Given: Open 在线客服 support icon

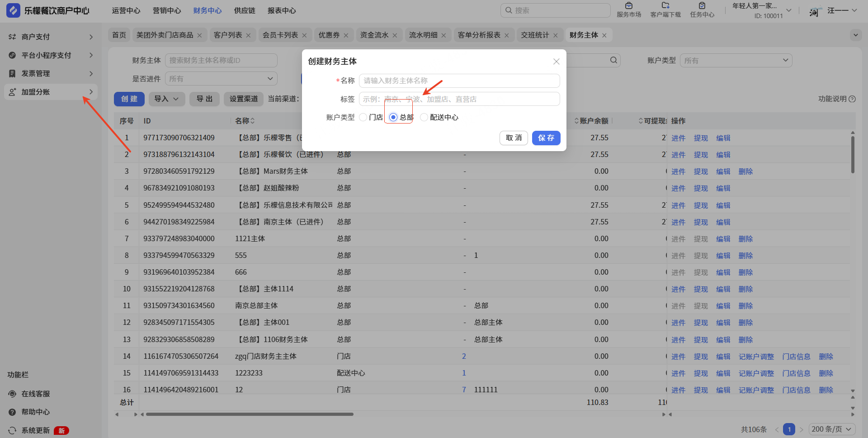Looking at the screenshot, I should pyautogui.click(x=12, y=394).
